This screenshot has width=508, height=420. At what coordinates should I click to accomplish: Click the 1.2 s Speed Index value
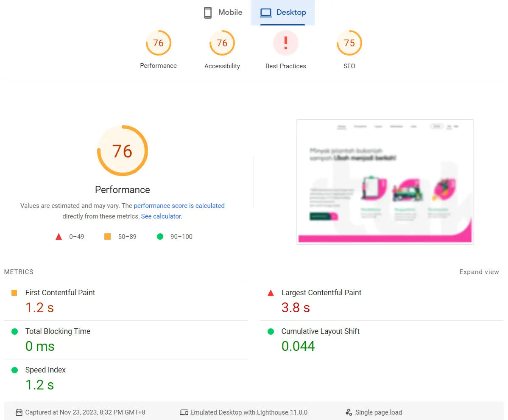[x=39, y=385]
